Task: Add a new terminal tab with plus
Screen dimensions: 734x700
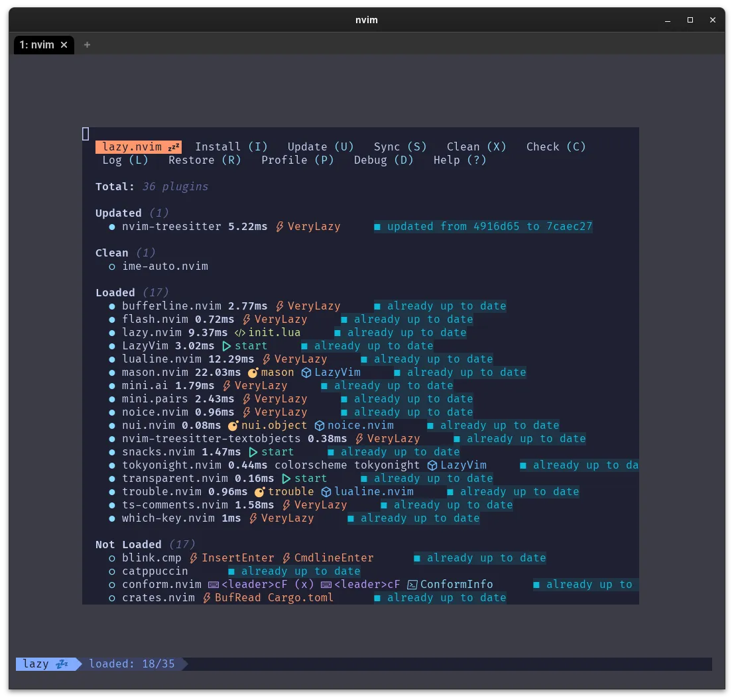Action: tap(87, 45)
